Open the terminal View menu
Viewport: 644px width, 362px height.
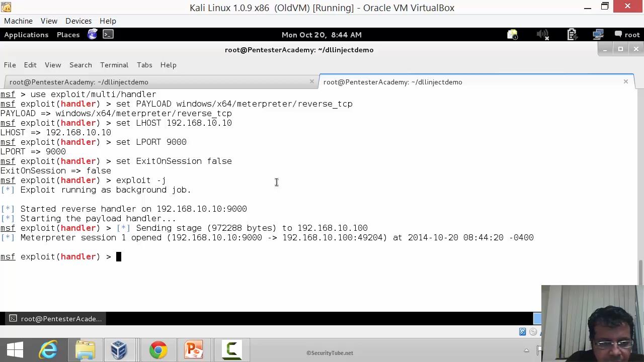click(x=53, y=65)
